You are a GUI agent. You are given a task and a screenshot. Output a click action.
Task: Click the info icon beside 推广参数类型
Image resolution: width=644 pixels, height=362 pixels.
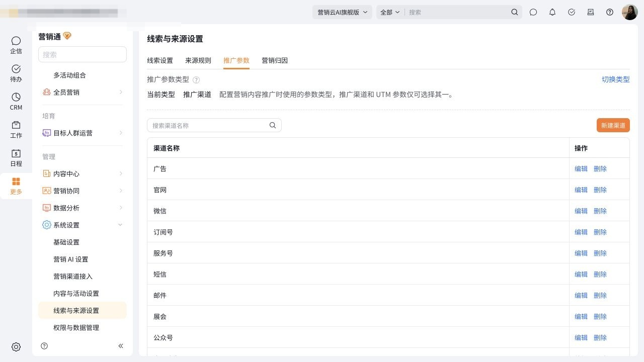point(196,80)
